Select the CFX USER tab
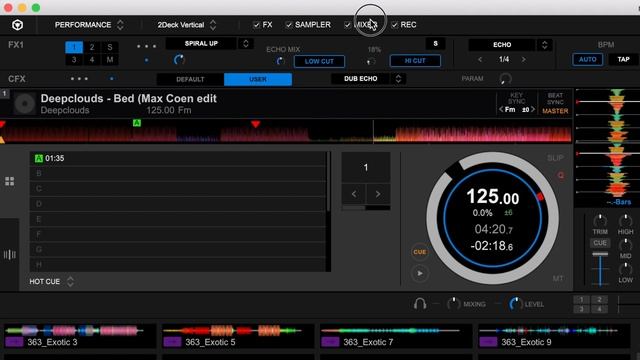This screenshot has height=360, width=640. [258, 79]
